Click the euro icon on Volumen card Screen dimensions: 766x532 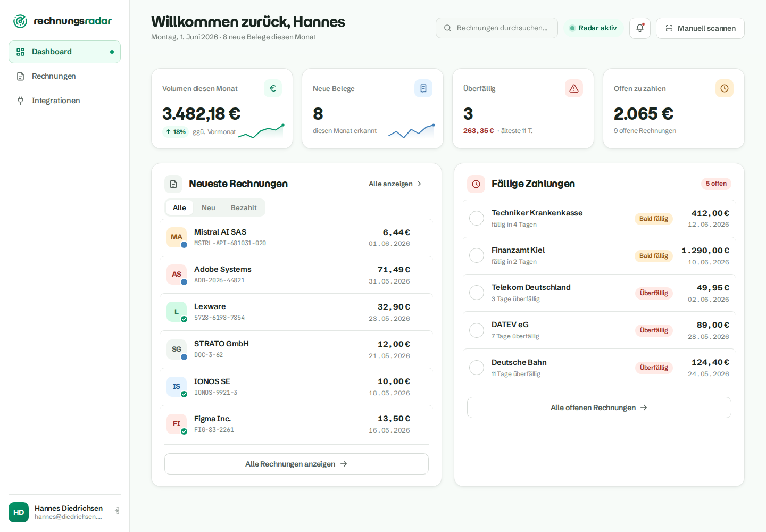[273, 88]
